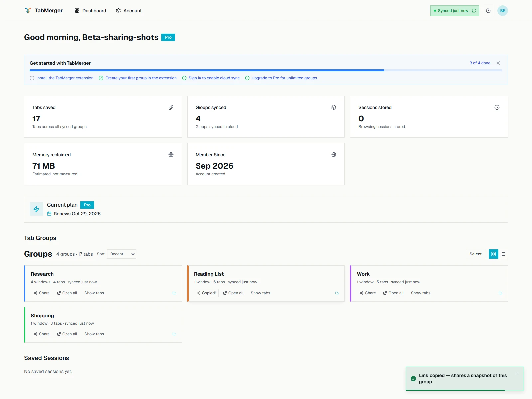The width and height of the screenshot is (532, 399).
Task: Share the Research group
Action: pos(42,293)
